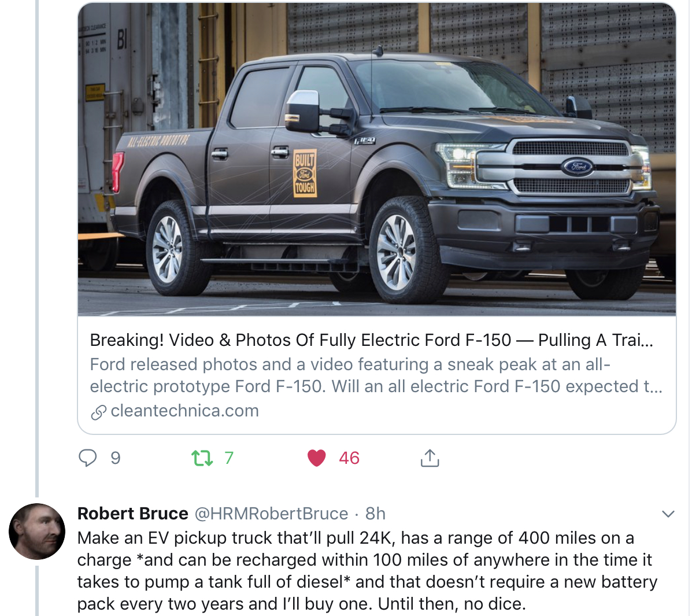Open Robert Bruce's profile picture
The height and width of the screenshot is (616, 692).
(37, 532)
